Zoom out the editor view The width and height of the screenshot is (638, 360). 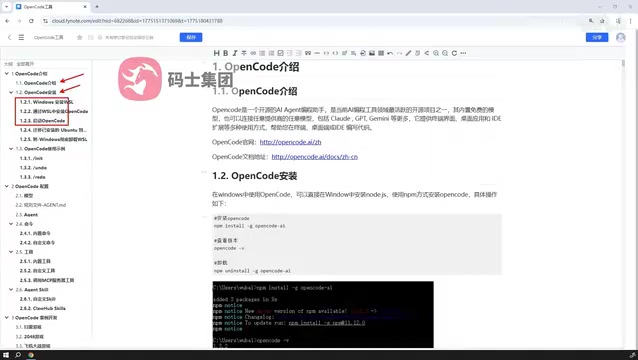click(x=445, y=53)
